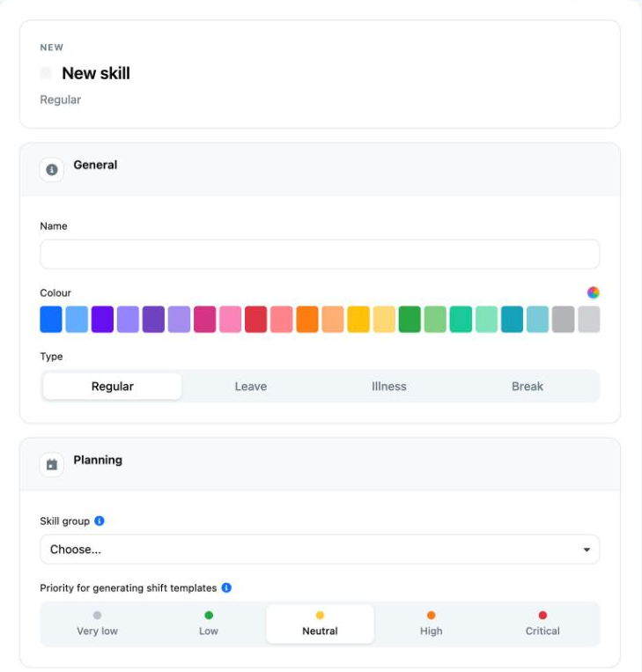Click the General section info icon

[52, 170]
